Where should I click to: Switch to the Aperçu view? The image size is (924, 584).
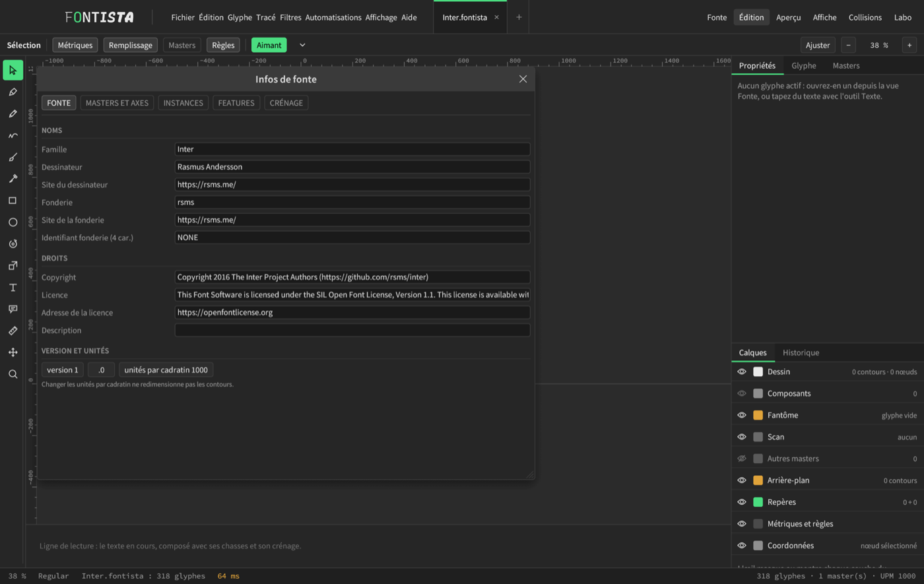[x=789, y=17]
